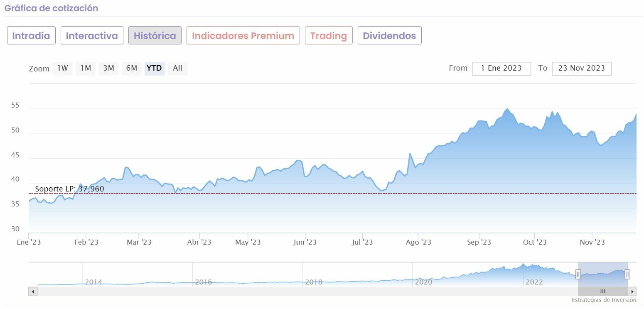Set zoom range to 1M
The height and width of the screenshot is (309, 644).
point(86,69)
